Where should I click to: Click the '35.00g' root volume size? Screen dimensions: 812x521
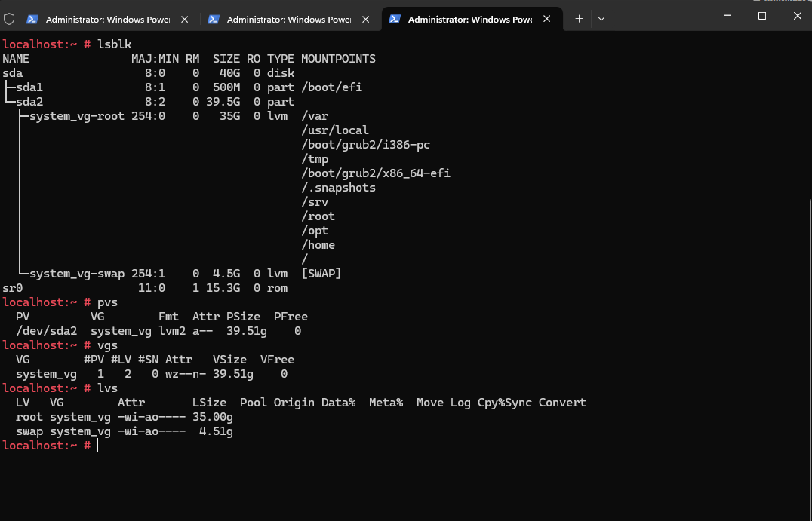coord(212,417)
